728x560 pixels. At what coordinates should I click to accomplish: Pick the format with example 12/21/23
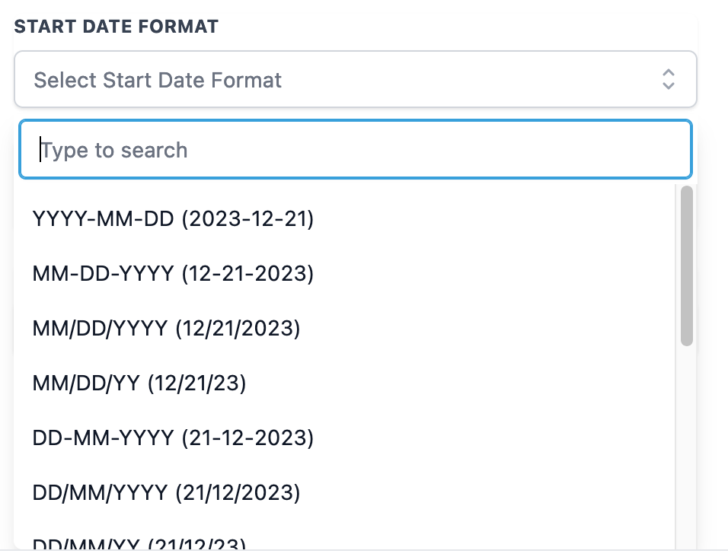[139, 383]
